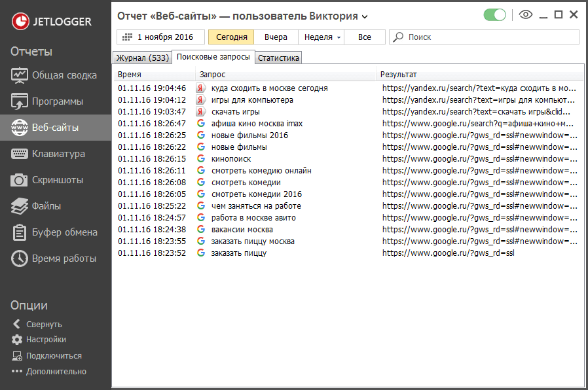
Task: Switch to the Поисковые запросы tab
Action: (213, 57)
